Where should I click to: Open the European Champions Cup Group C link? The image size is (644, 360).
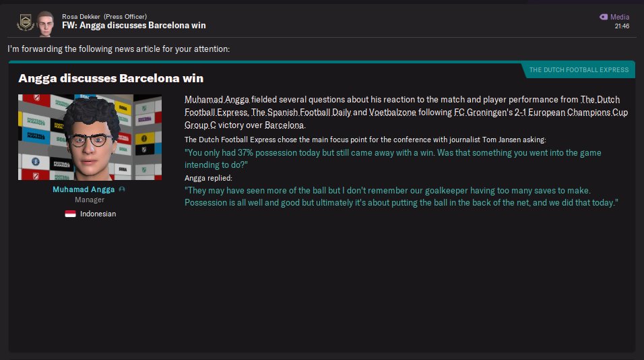coord(406,119)
